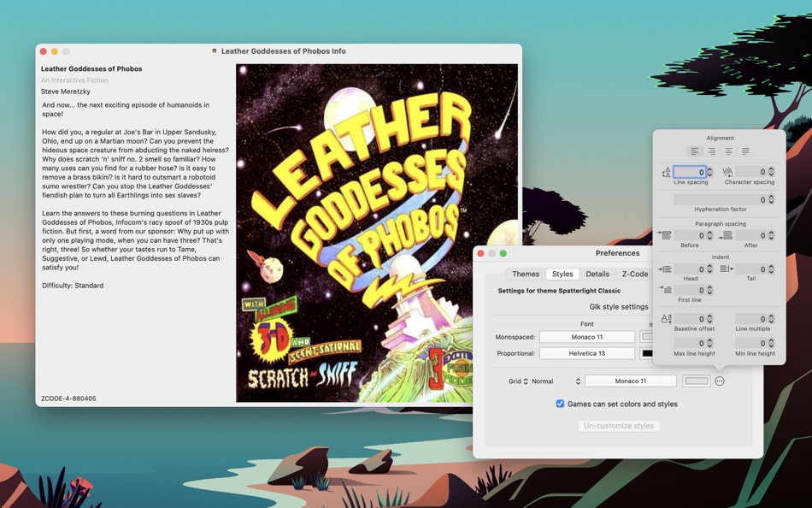This screenshot has height=508, width=812.
Task: Click the paragraph Before spacing stepper
Action: pyautogui.click(x=710, y=235)
